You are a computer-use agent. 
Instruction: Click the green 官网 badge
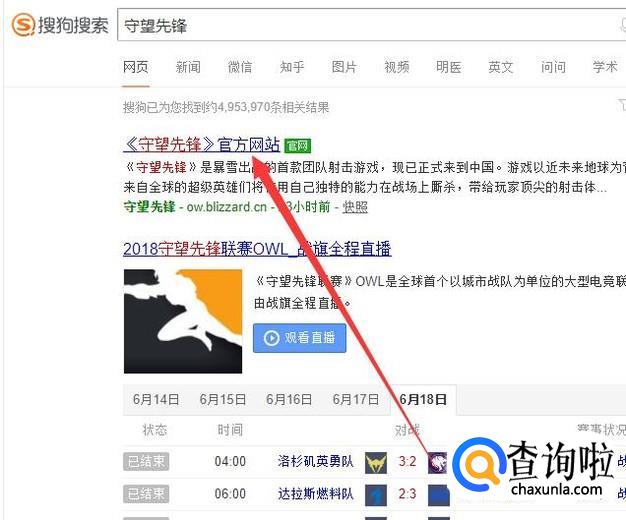pyautogui.click(x=297, y=146)
